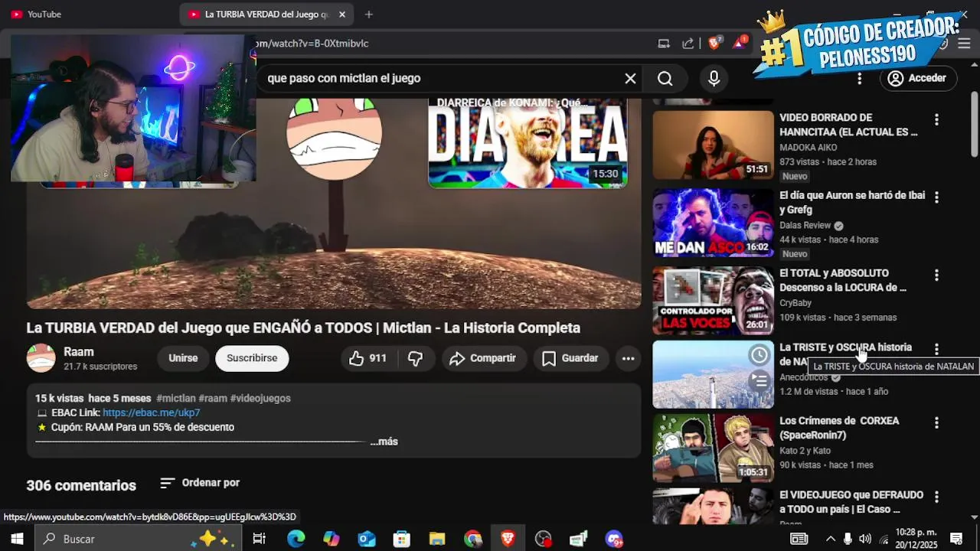Open the ebac.me/ukp7 link
This screenshot has height=551, width=980.
[x=151, y=412]
